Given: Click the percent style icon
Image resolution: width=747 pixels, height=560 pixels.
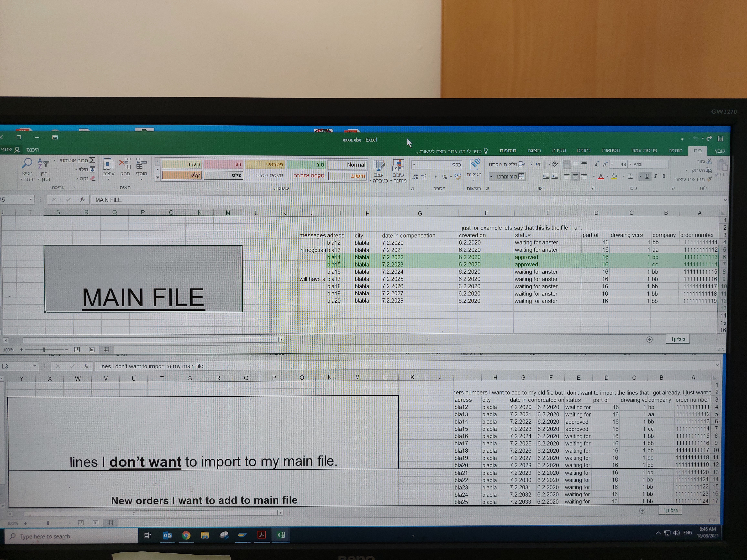Looking at the screenshot, I should point(444,177).
